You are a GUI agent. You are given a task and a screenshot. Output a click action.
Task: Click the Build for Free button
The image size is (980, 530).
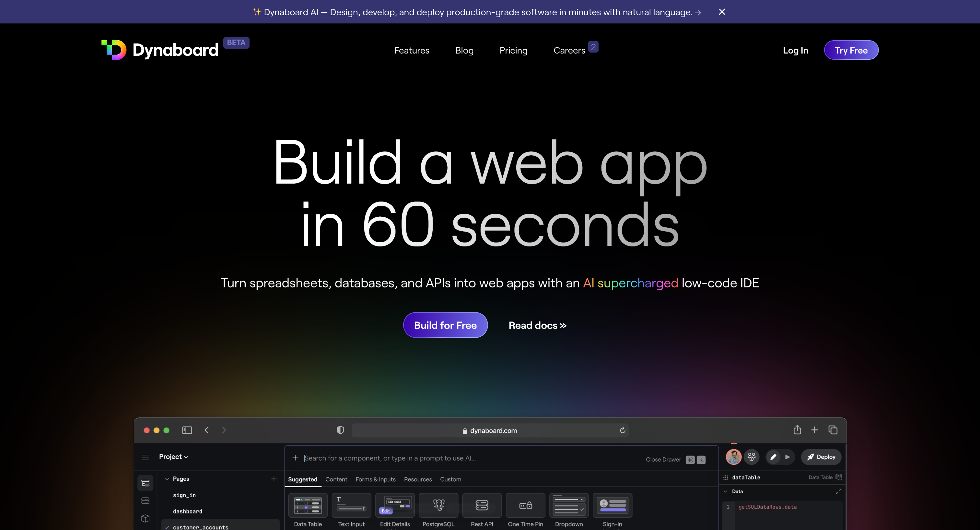pos(445,325)
